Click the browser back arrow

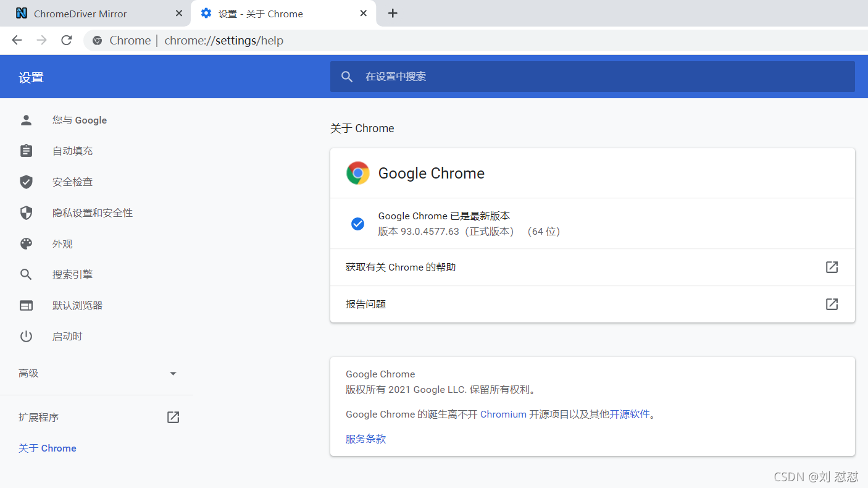17,40
